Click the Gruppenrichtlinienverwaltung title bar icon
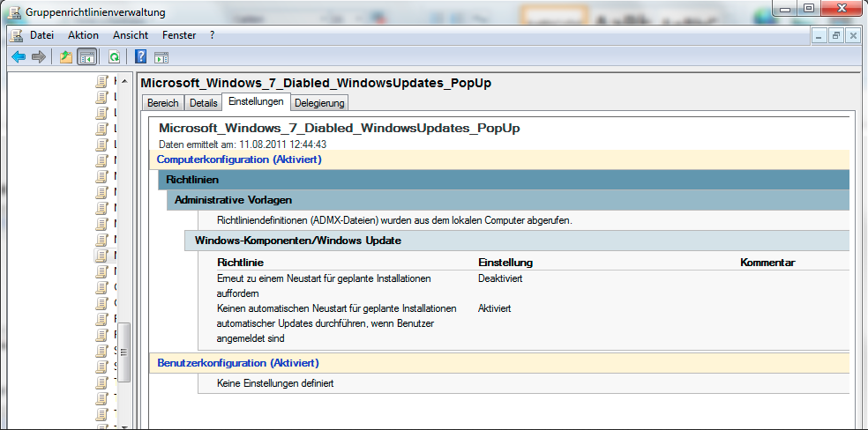This screenshot has height=430, width=868. point(16,11)
